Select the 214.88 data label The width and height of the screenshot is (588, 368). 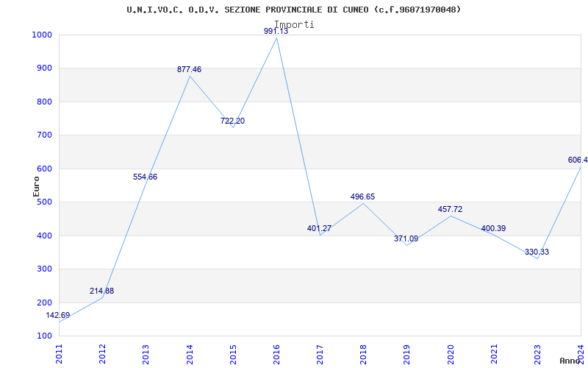[x=101, y=291]
